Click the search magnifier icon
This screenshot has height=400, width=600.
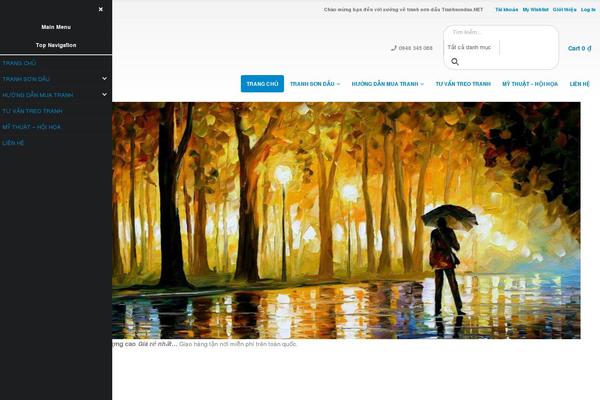[455, 62]
